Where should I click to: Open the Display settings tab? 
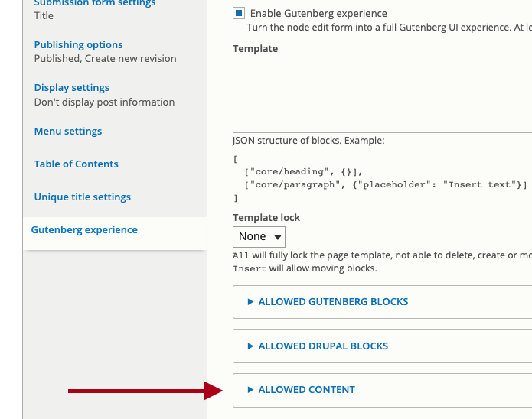pos(72,88)
